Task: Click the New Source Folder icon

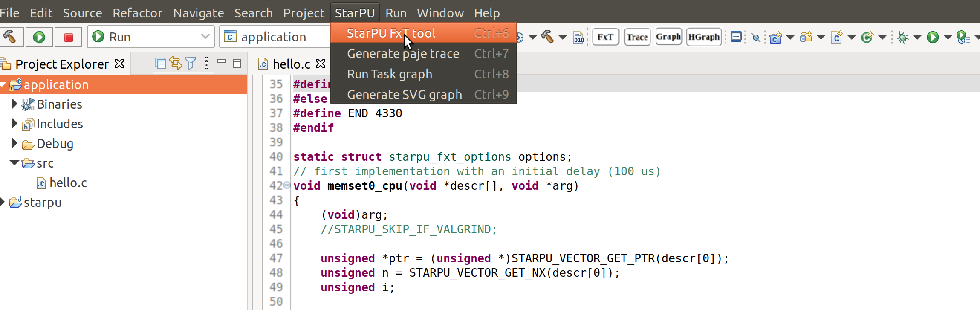Action: pyautogui.click(x=806, y=38)
